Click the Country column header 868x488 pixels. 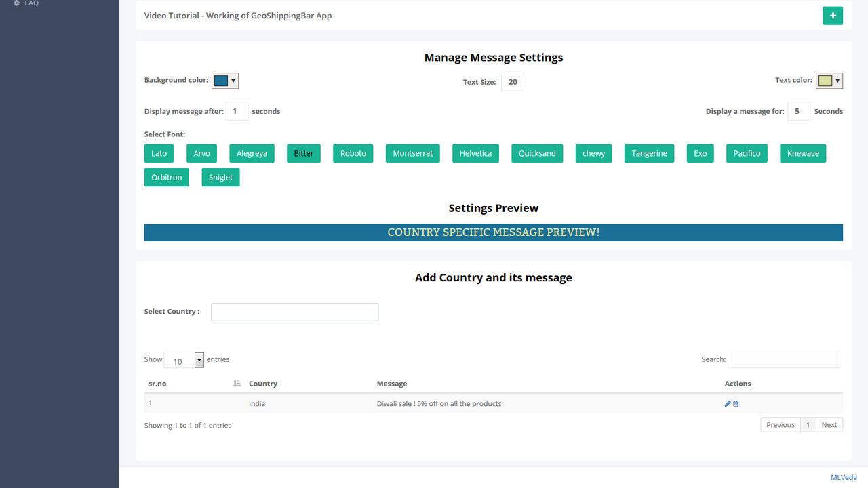tap(263, 384)
